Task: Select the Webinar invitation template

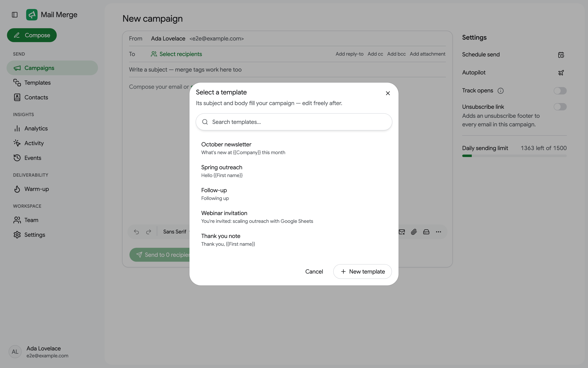Action: [294, 217]
